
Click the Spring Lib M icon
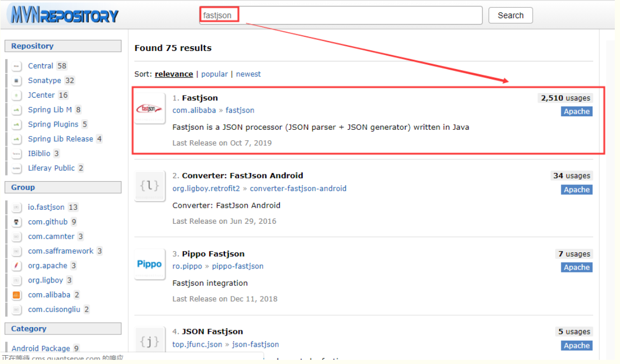tap(16, 110)
